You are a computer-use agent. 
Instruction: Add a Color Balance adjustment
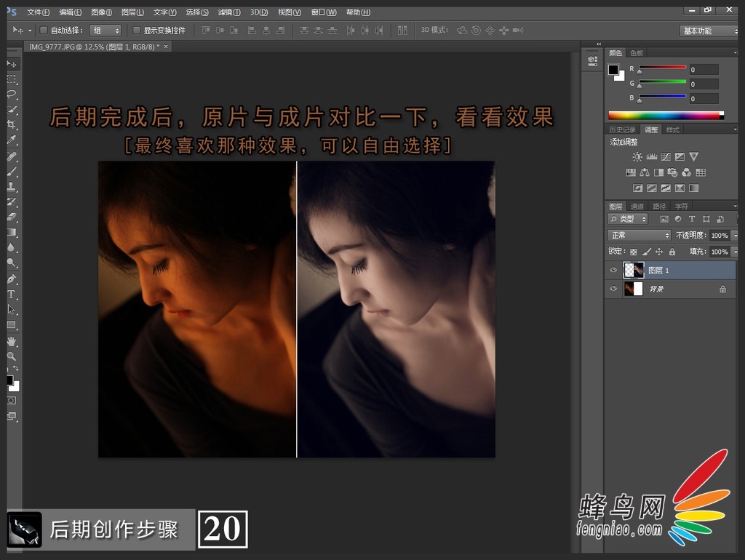(x=645, y=172)
